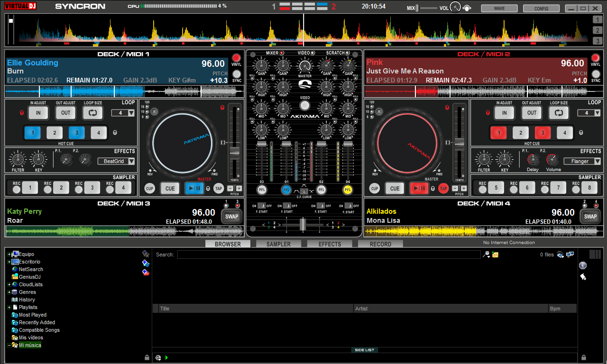Toggle the hot cue lock on Deck 1
607x364 pixels.
tap(115, 134)
